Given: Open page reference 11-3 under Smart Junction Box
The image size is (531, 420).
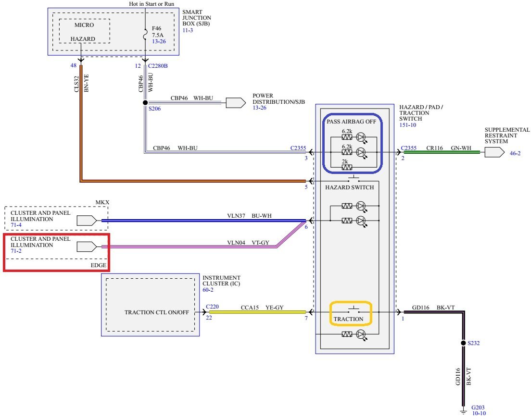Looking at the screenshot, I should [188, 29].
